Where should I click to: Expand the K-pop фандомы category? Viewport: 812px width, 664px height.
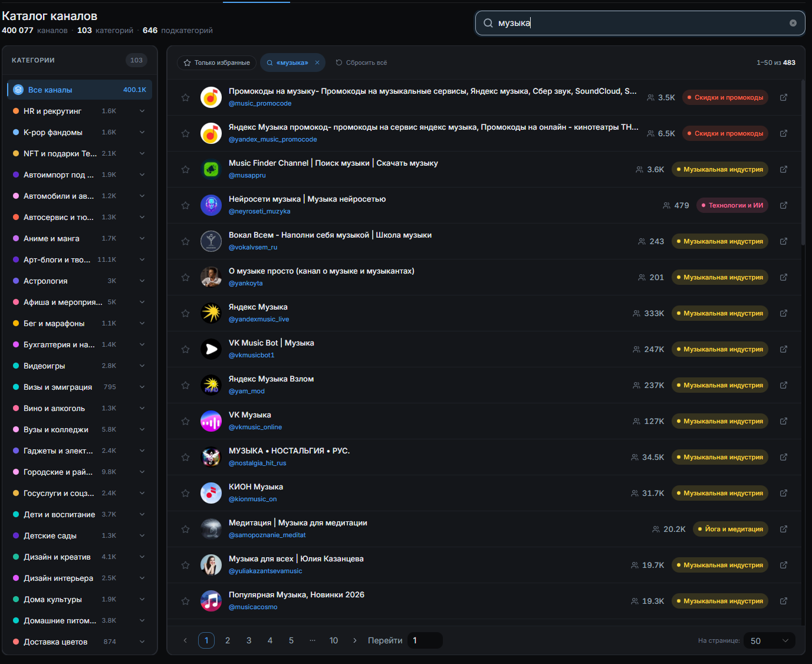point(142,132)
